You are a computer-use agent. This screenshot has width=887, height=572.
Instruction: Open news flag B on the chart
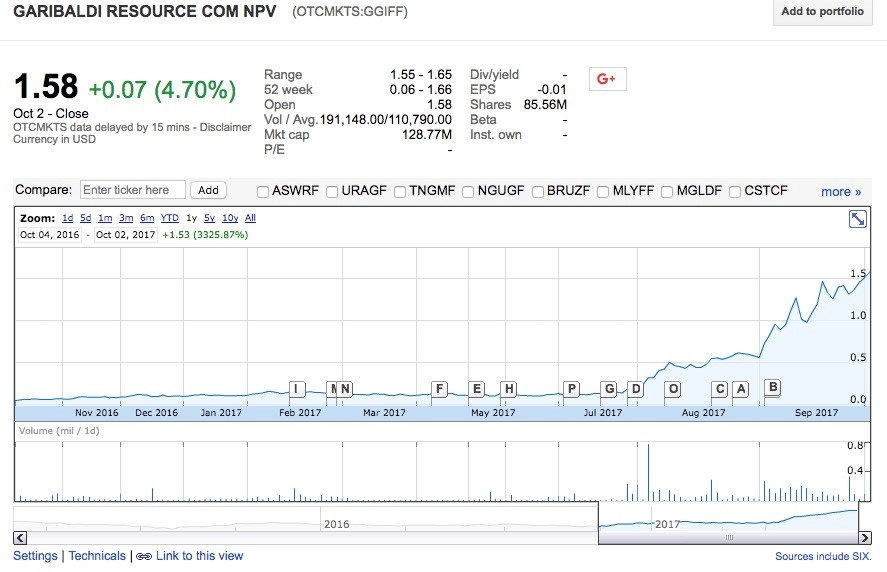(772, 387)
